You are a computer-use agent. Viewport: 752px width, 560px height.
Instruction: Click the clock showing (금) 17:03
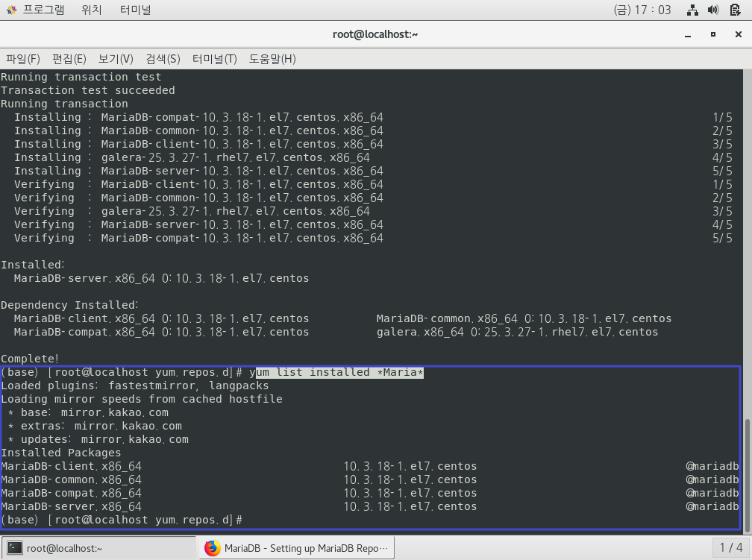[642, 10]
